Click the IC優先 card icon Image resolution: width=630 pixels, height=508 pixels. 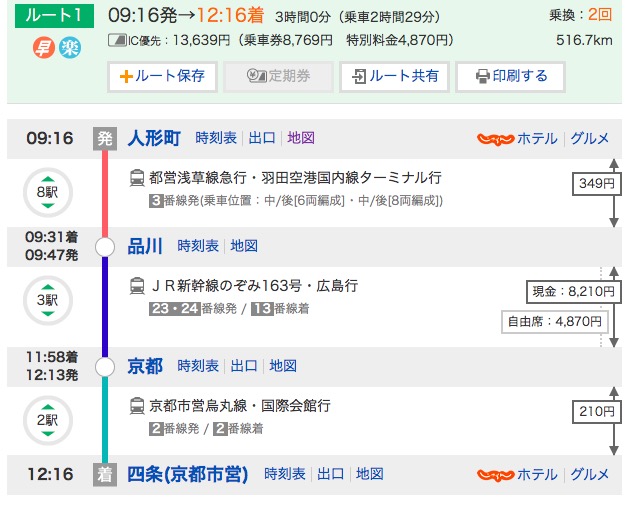coord(115,41)
